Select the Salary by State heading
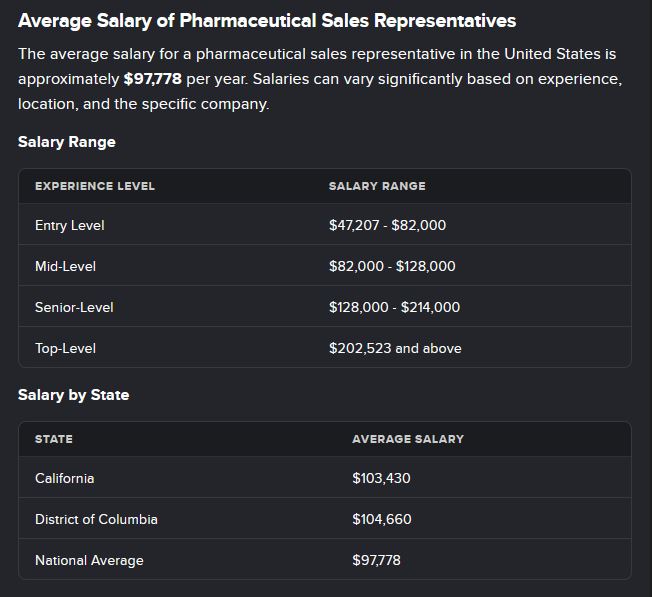This screenshot has width=652, height=597. (x=73, y=395)
